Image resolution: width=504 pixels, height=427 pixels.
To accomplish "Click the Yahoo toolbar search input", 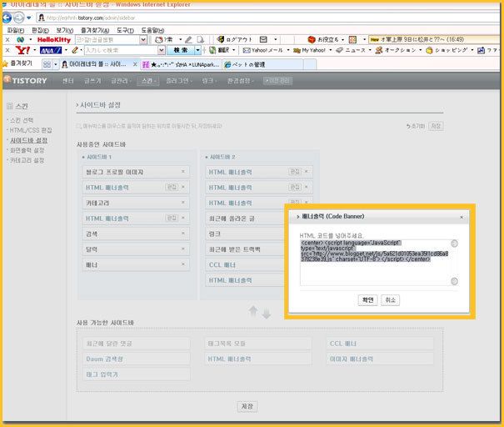I will pos(121,50).
